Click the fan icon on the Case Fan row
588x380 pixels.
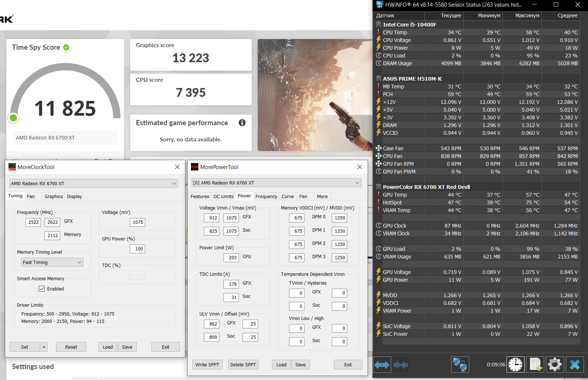[x=379, y=148]
